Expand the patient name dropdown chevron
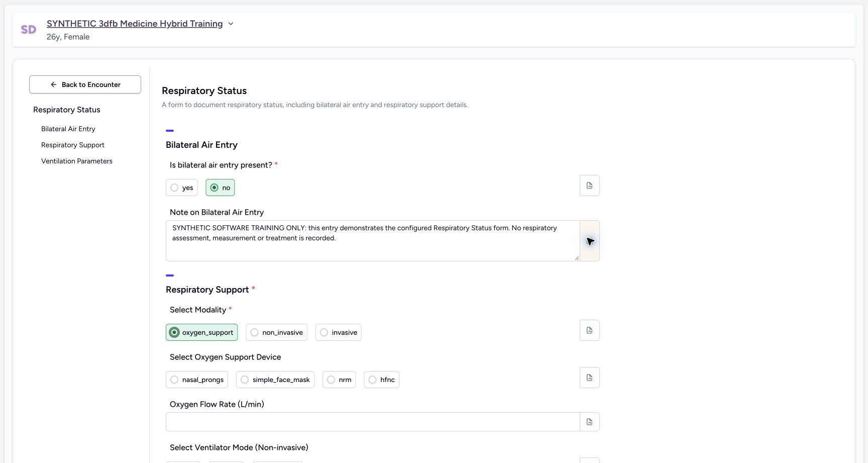 (x=231, y=24)
